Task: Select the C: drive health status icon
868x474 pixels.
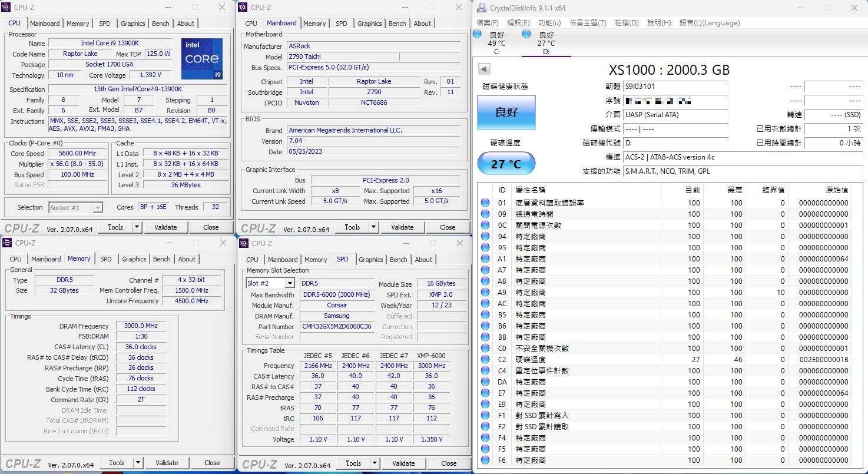Action: [478, 34]
